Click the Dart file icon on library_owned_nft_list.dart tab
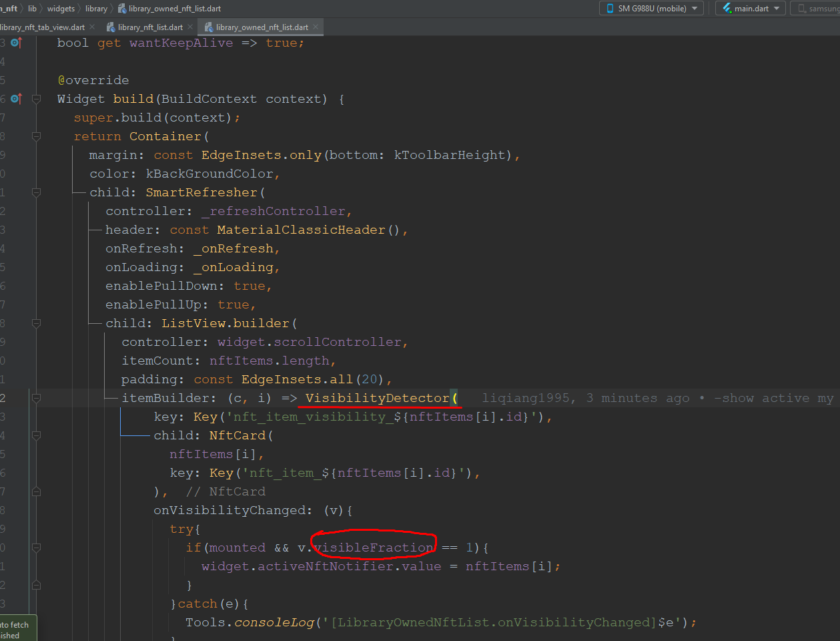The width and height of the screenshot is (840, 641). click(207, 27)
